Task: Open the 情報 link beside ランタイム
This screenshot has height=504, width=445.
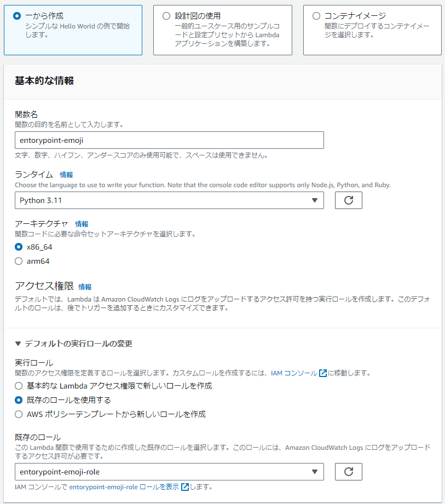Action: tap(66, 175)
